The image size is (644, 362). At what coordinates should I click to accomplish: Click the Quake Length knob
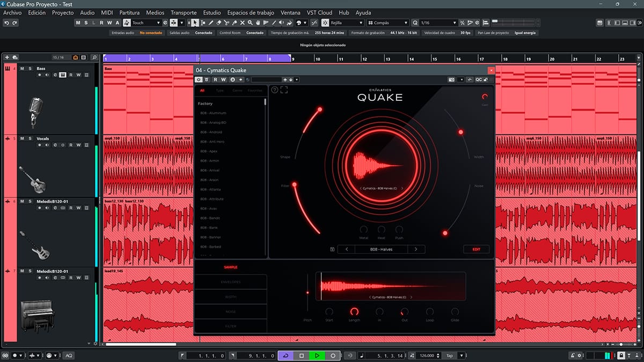point(354,312)
